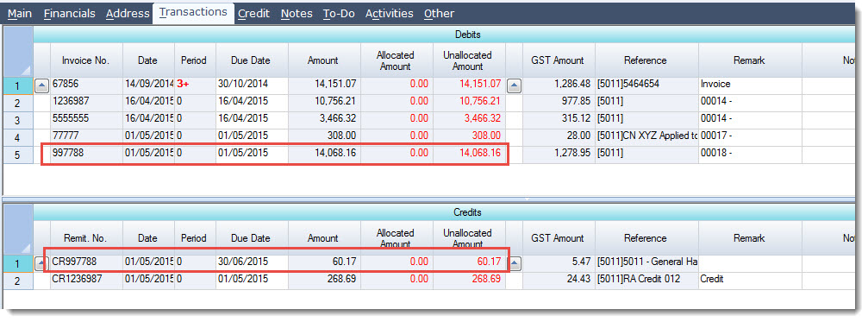The width and height of the screenshot is (868, 322).
Task: Click the Credits select-all corner cell
Action: click(18, 229)
